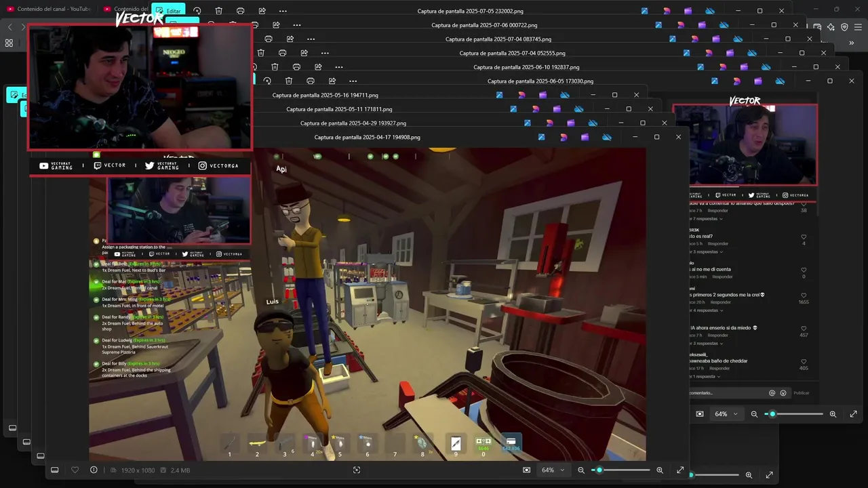Share image from 2025-07-05 232002 window
Screen dimensions: 868x488
click(x=262, y=11)
